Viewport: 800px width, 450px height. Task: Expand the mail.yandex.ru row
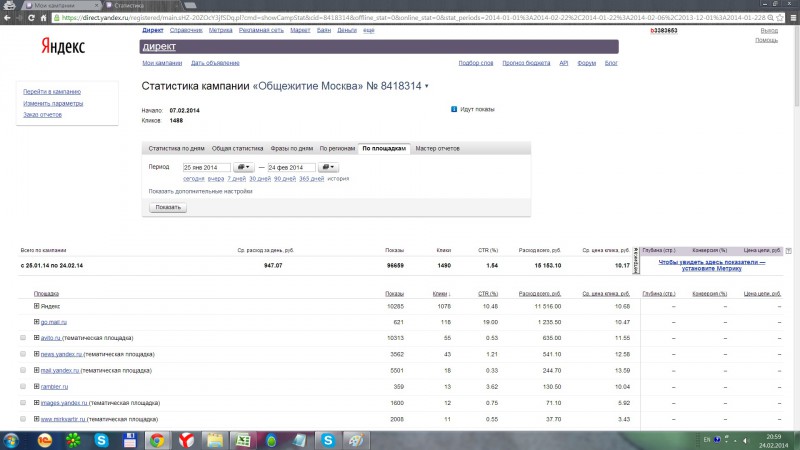(36, 370)
